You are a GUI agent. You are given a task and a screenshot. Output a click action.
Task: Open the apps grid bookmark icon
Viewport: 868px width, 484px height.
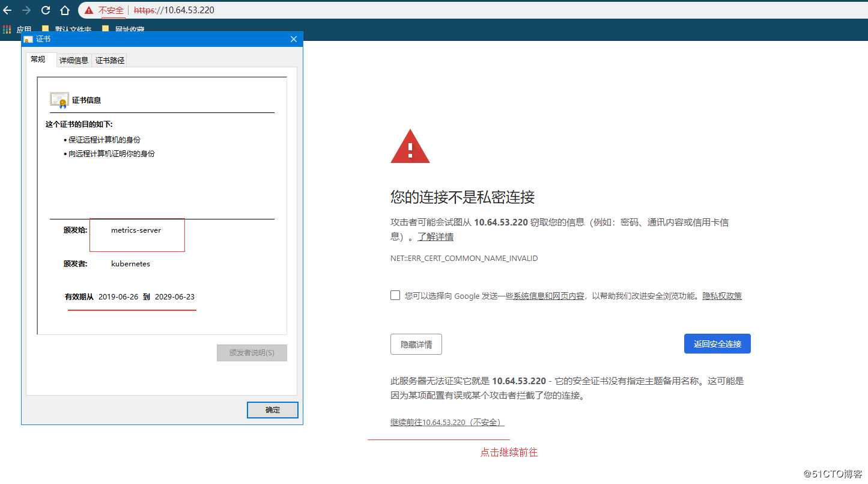tap(7, 29)
